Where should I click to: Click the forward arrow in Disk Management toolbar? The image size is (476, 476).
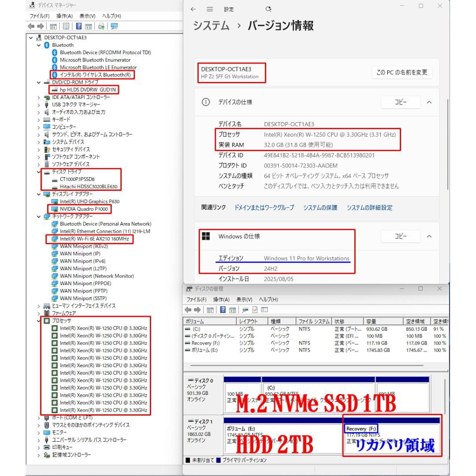point(197,309)
